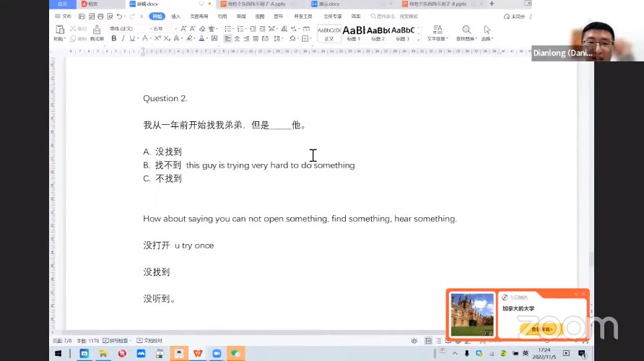
Task: Select the Heading 1 style button
Action: pyautogui.click(x=354, y=33)
